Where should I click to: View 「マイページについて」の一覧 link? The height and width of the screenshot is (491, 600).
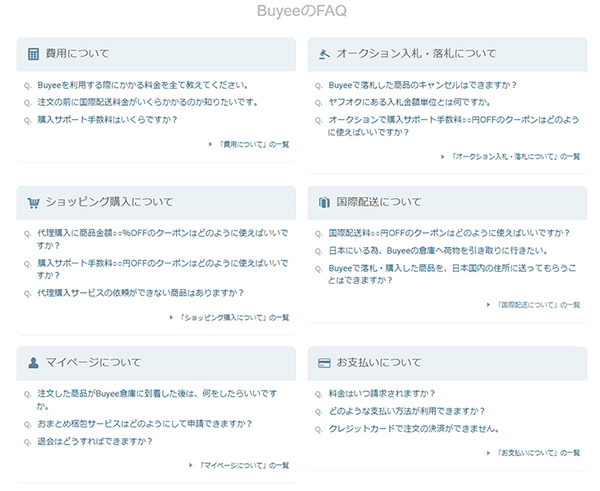click(244, 466)
